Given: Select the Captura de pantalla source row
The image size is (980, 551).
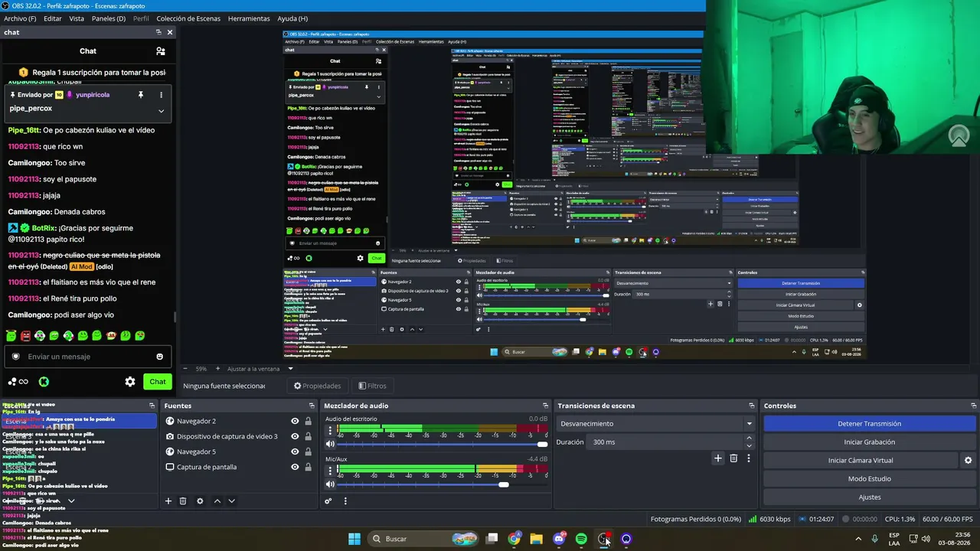Looking at the screenshot, I should [239, 467].
